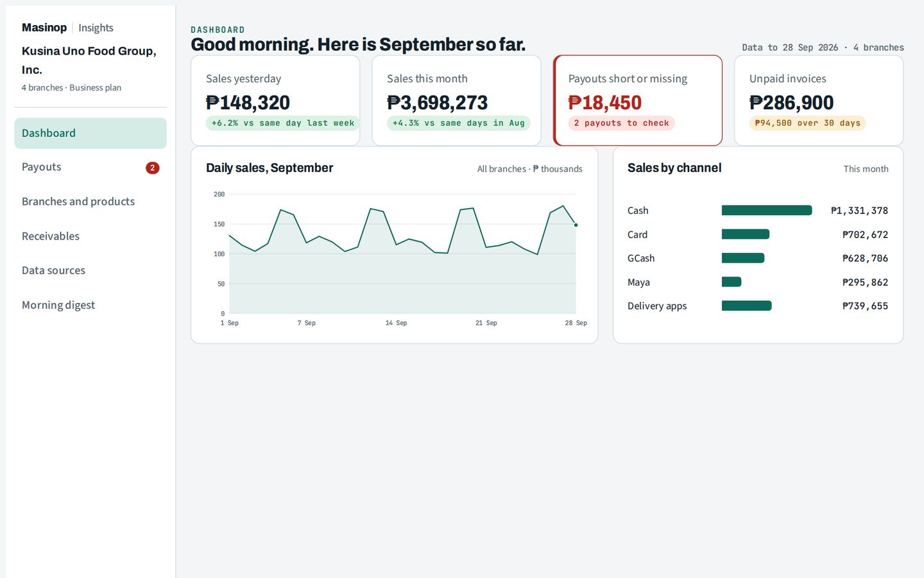Viewport: 924px width, 578px height.
Task: Click the GCash channel bar
Action: (x=743, y=258)
